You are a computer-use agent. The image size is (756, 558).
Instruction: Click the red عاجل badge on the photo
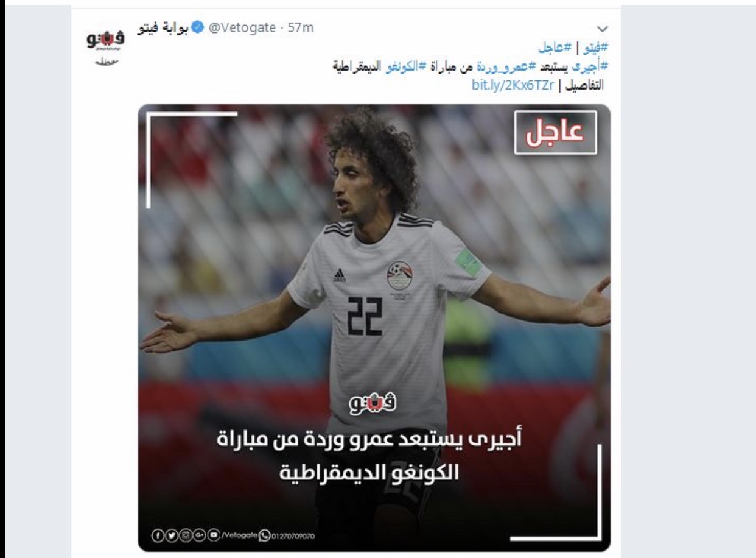(555, 133)
